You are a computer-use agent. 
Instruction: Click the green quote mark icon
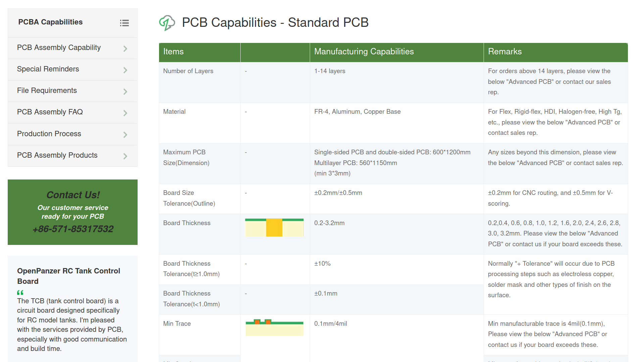20,292
